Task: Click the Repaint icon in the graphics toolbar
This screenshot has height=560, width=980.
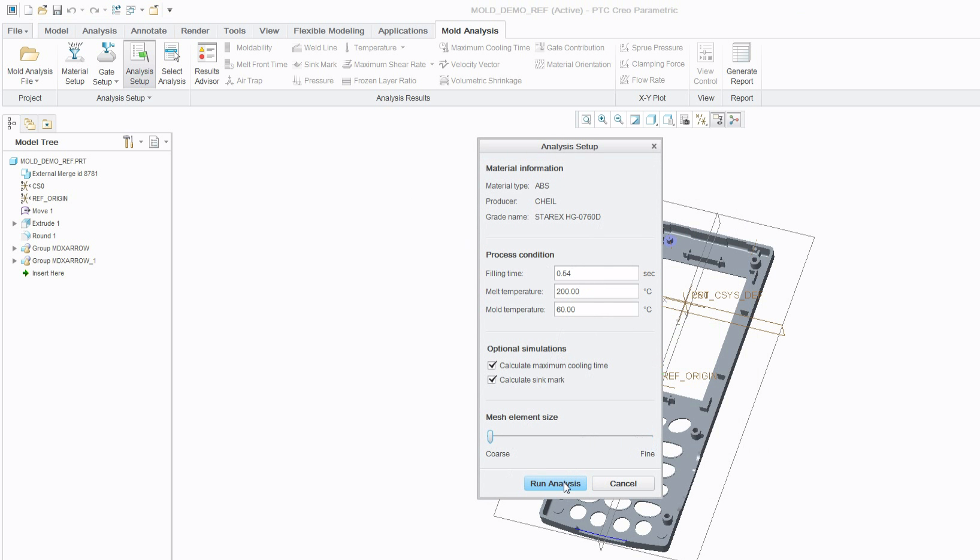Action: click(635, 120)
